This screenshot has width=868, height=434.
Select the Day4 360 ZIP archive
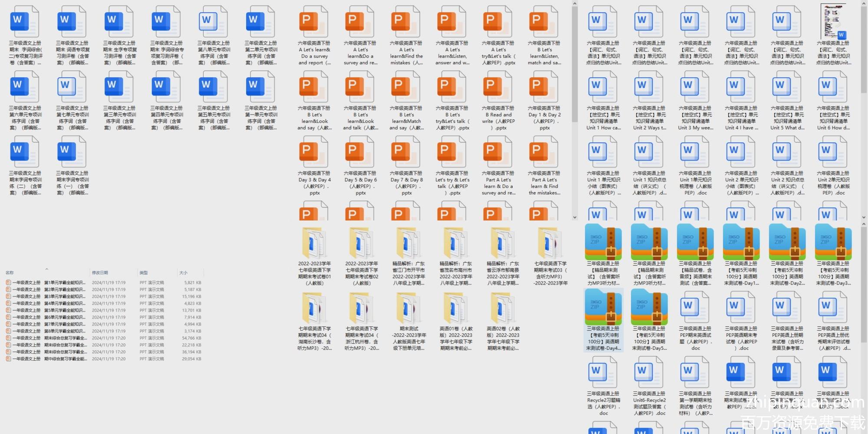(603, 309)
